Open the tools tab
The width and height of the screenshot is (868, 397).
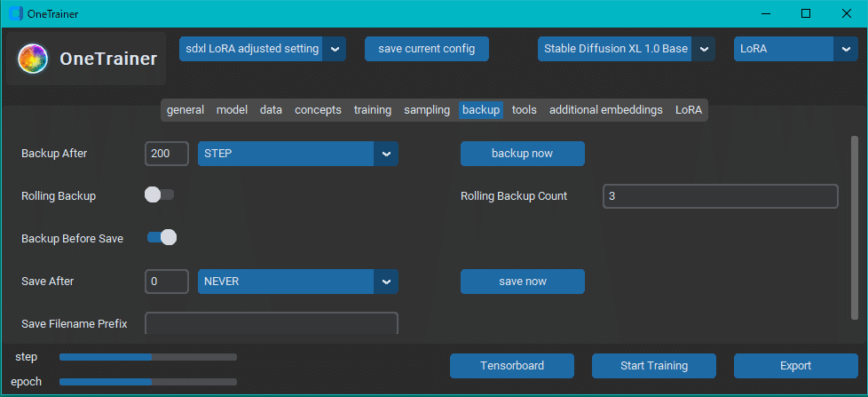click(x=525, y=110)
